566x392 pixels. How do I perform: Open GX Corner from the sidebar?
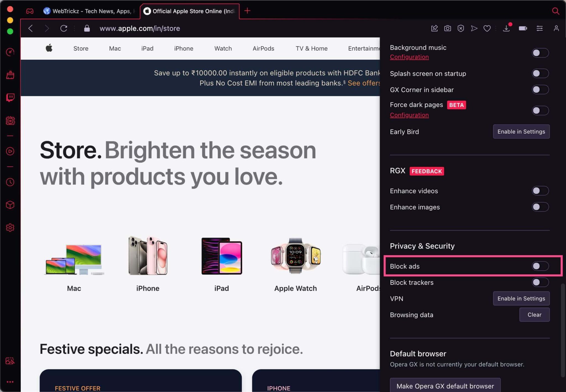pos(10,52)
